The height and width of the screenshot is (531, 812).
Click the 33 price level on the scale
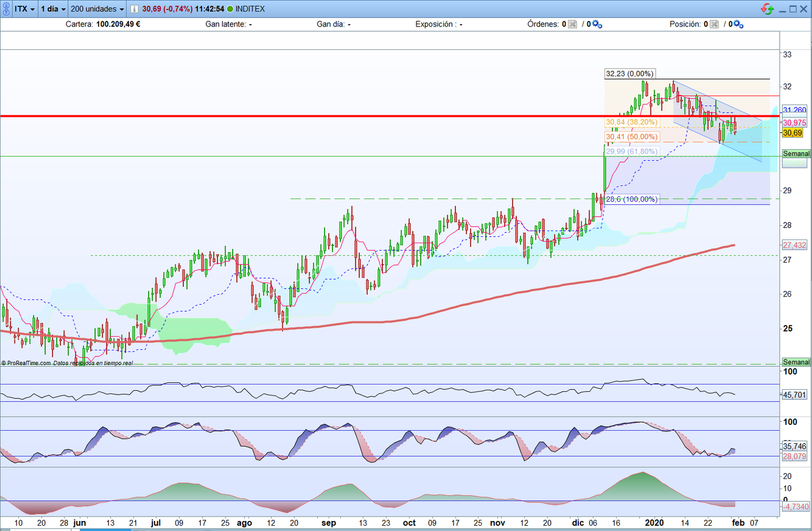click(787, 55)
